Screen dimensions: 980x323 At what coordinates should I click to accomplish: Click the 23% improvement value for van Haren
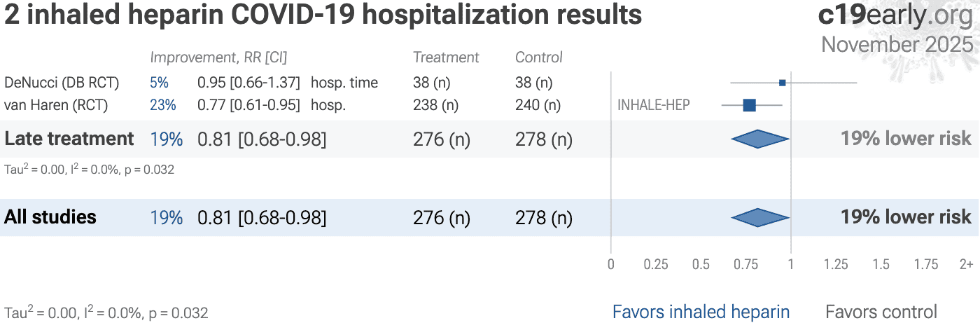tap(162, 105)
